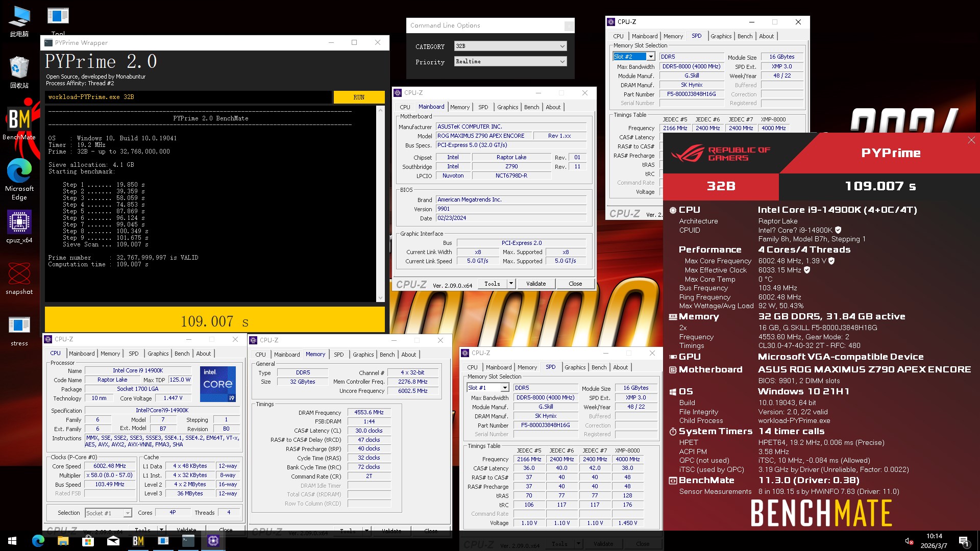Open the stress desktop shortcut

click(x=19, y=331)
